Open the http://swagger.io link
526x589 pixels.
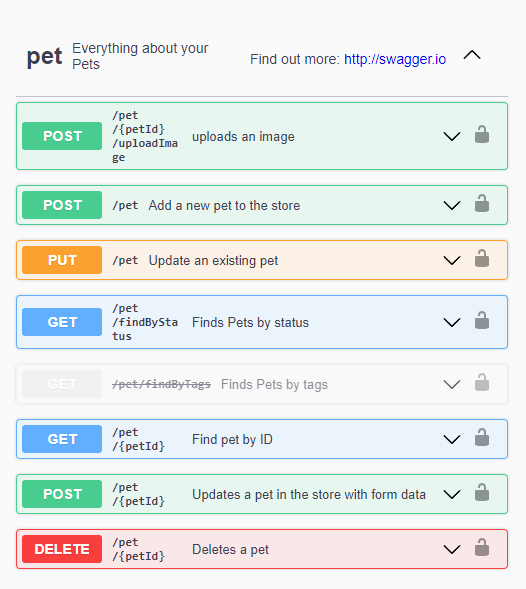(x=395, y=59)
